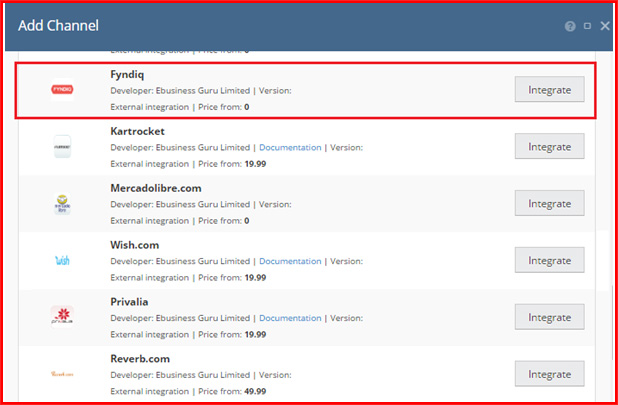Select the Mercadolibre.com channel title
Screen dimensions: 618x405
click(156, 188)
